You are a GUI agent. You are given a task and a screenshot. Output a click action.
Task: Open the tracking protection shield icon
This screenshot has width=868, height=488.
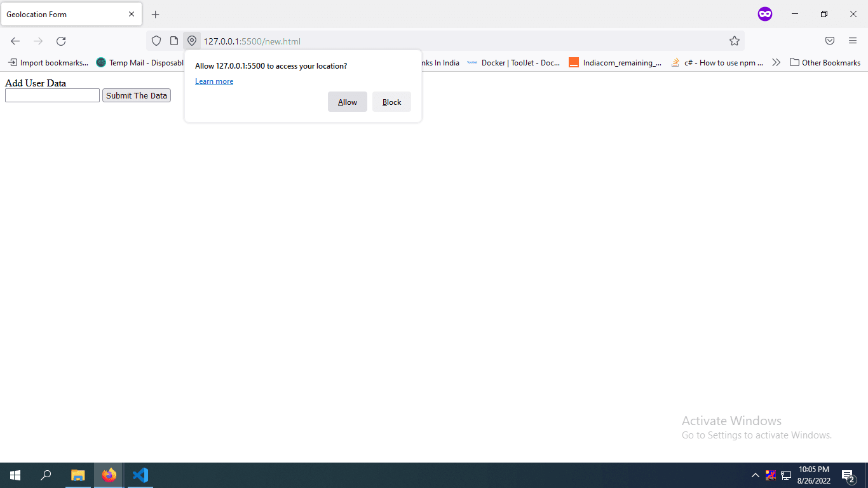(x=156, y=41)
